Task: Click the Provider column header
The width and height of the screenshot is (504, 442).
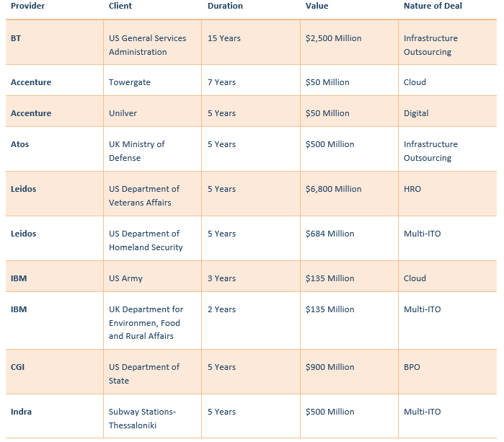Action: click(x=27, y=6)
